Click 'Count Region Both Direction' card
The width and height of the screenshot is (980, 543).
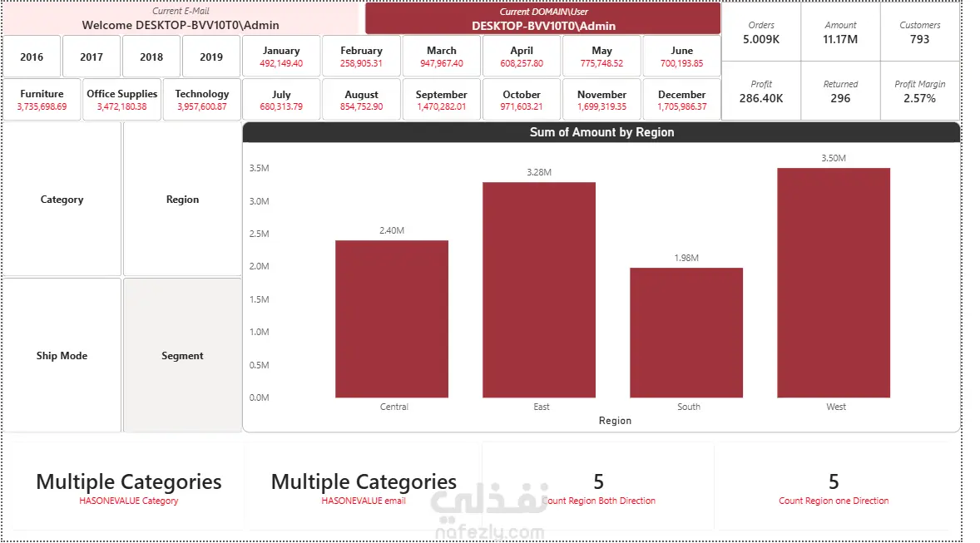click(599, 487)
